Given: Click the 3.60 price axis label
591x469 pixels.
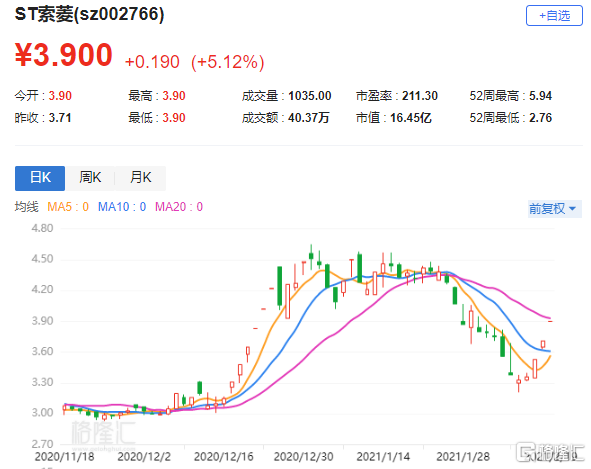Looking at the screenshot, I should 42,351.
